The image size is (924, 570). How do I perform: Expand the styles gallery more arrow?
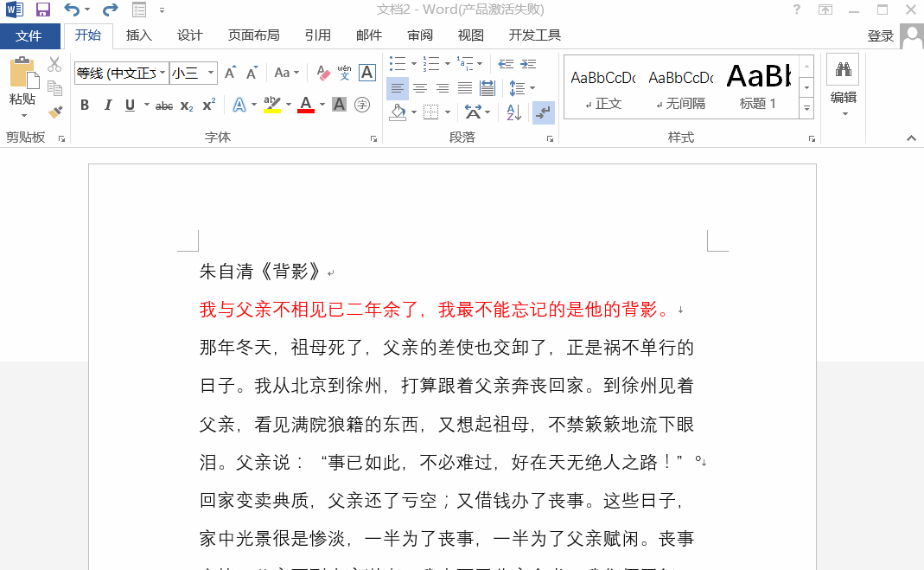pyautogui.click(x=806, y=108)
